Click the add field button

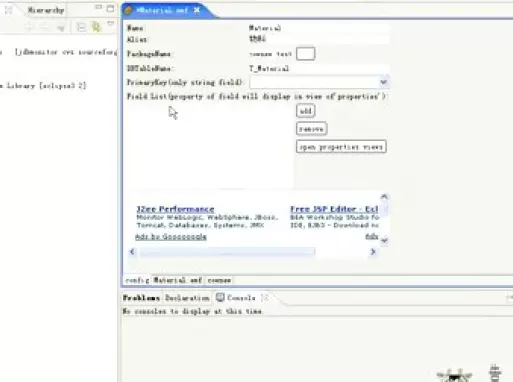click(x=306, y=111)
